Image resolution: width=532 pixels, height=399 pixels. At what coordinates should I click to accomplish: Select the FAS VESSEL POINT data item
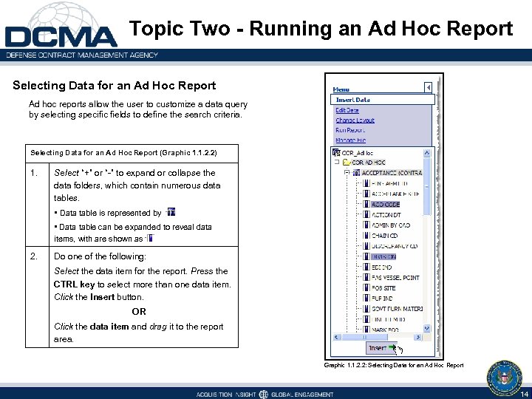pyautogui.click(x=395, y=278)
